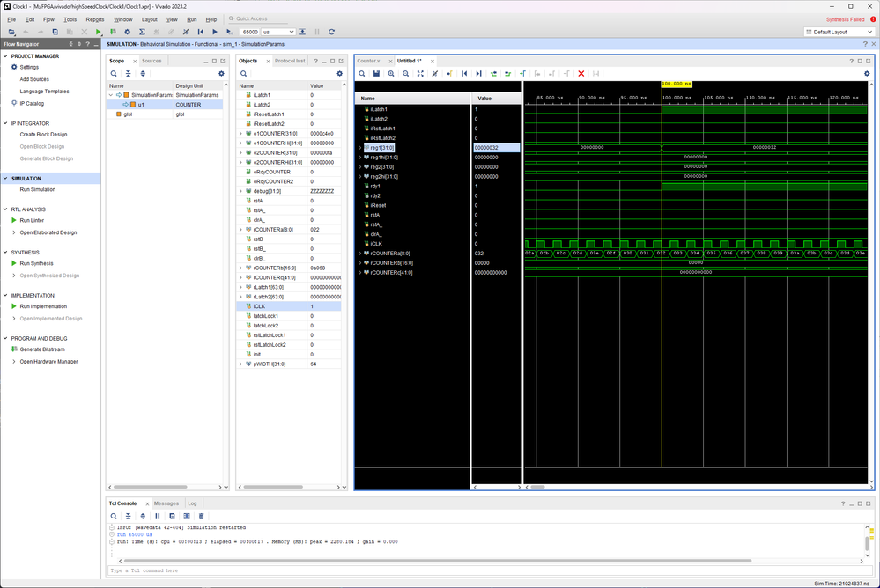Click the search icon in the Scope panel

[x=114, y=73]
